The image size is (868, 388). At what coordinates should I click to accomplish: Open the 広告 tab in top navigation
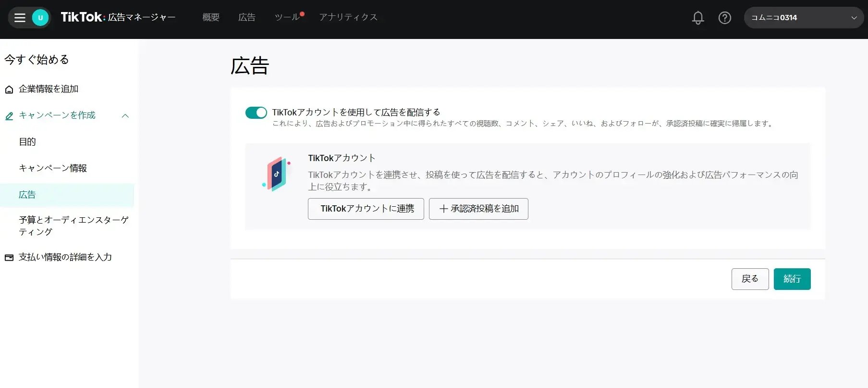[x=247, y=17]
